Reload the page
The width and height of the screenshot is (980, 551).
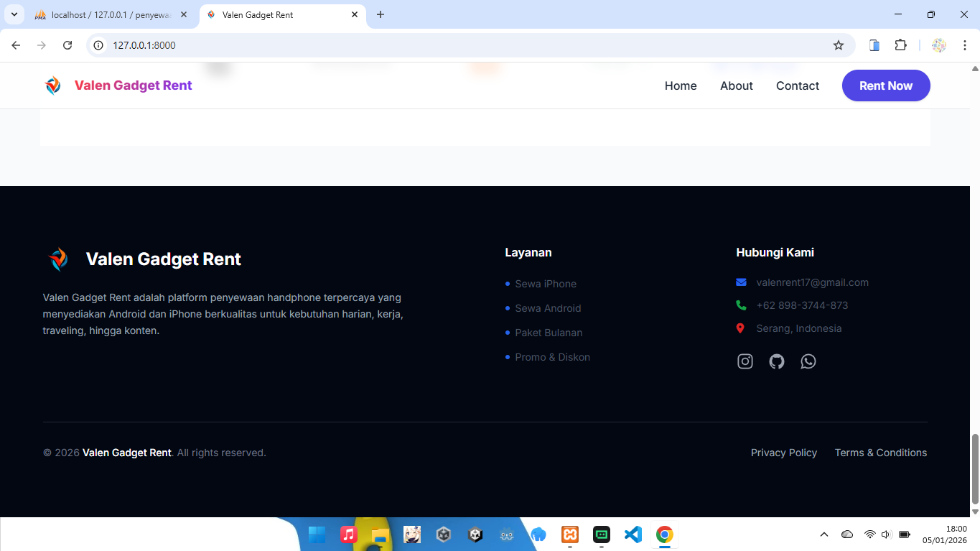click(67, 45)
